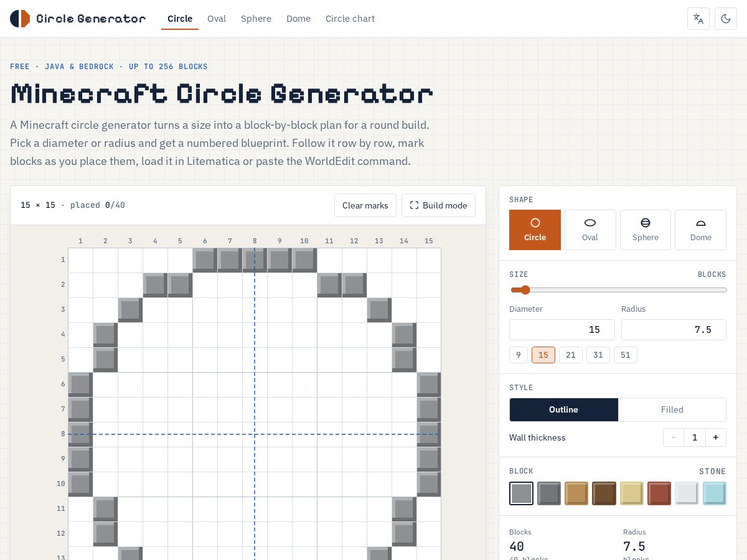Select the dark brown wood swatch
Viewport: 747px width, 560px height.
click(x=604, y=493)
